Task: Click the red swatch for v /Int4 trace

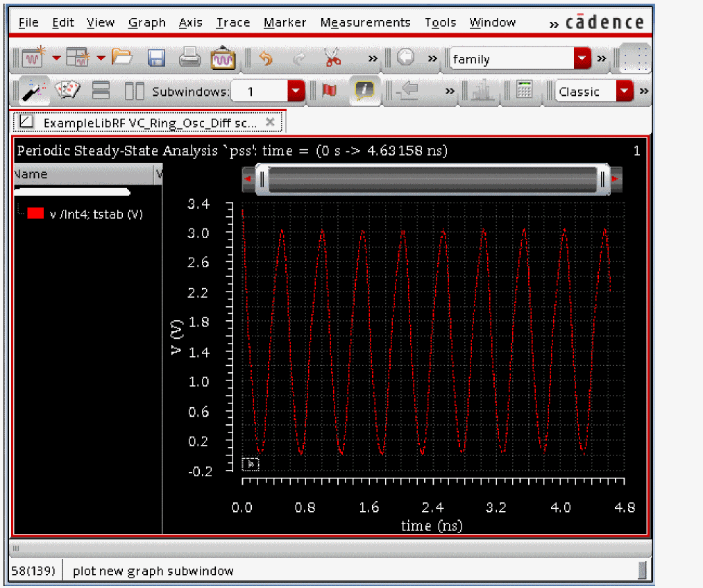Action: click(x=35, y=214)
